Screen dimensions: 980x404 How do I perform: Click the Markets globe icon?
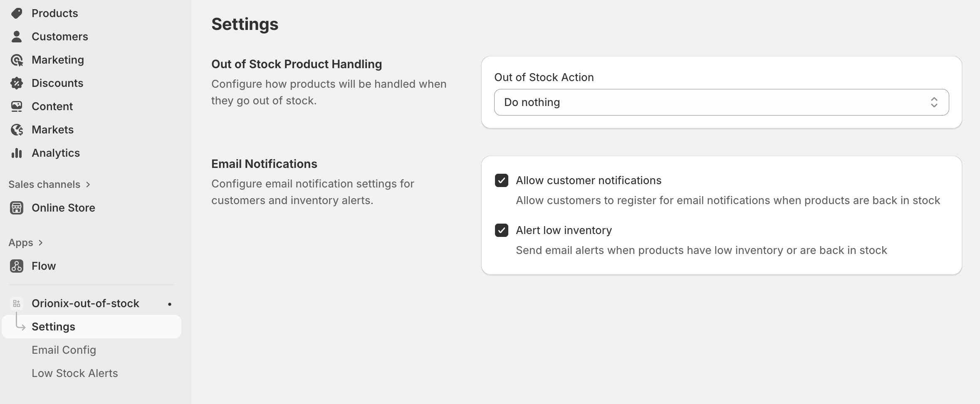17,130
